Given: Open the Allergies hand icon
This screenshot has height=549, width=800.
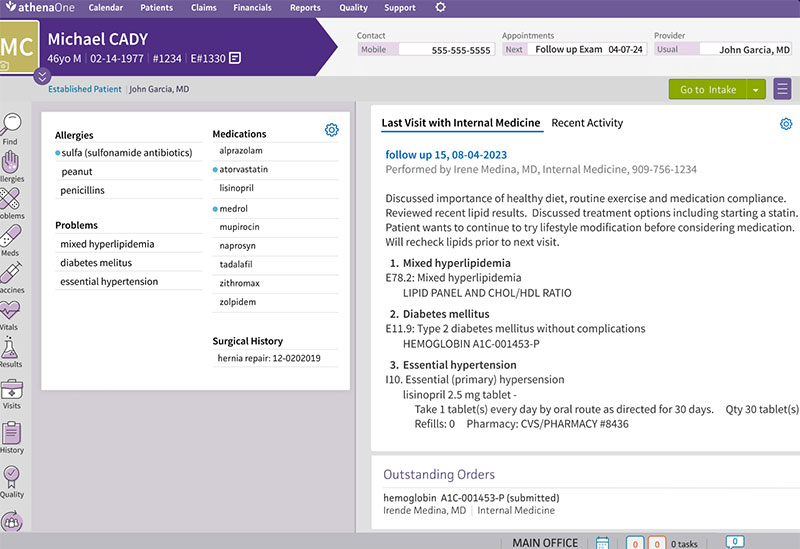Looking at the screenshot, I should (x=10, y=163).
